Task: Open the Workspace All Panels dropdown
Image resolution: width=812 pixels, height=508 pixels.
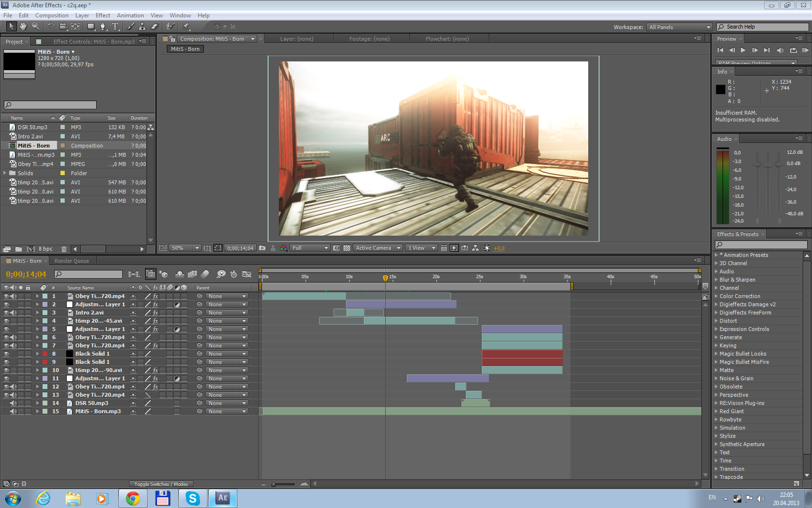Action: (x=679, y=27)
